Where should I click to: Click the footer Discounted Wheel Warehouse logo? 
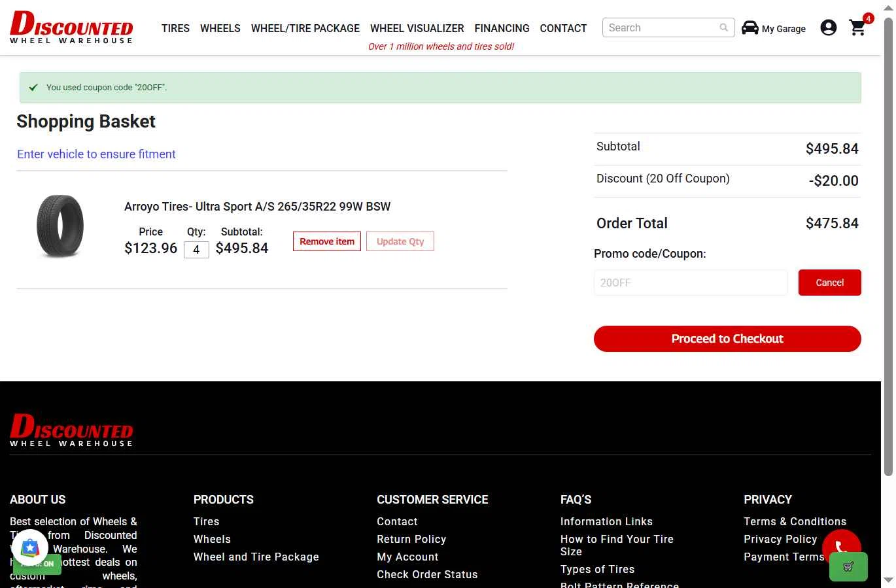71,430
